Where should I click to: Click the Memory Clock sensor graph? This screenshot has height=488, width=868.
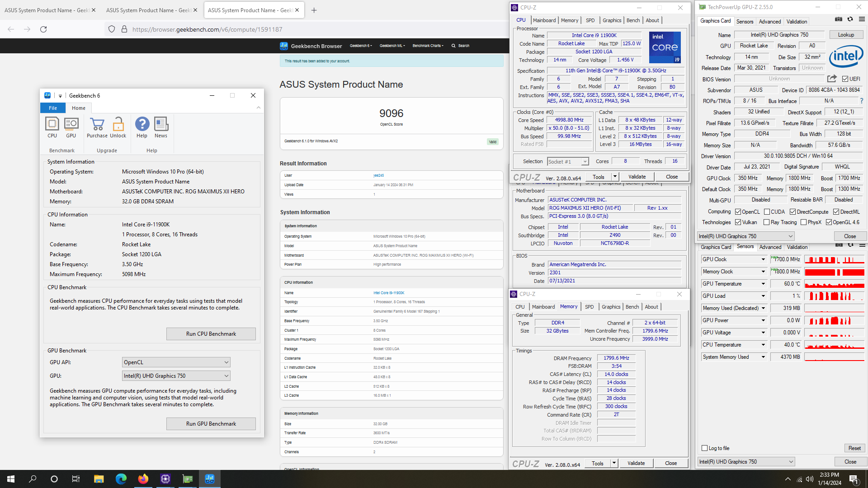point(835,272)
